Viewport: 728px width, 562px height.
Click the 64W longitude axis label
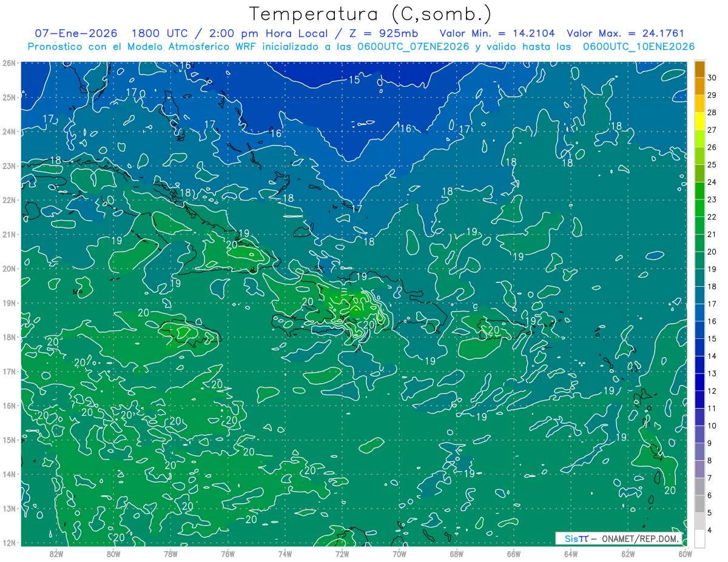tap(571, 554)
